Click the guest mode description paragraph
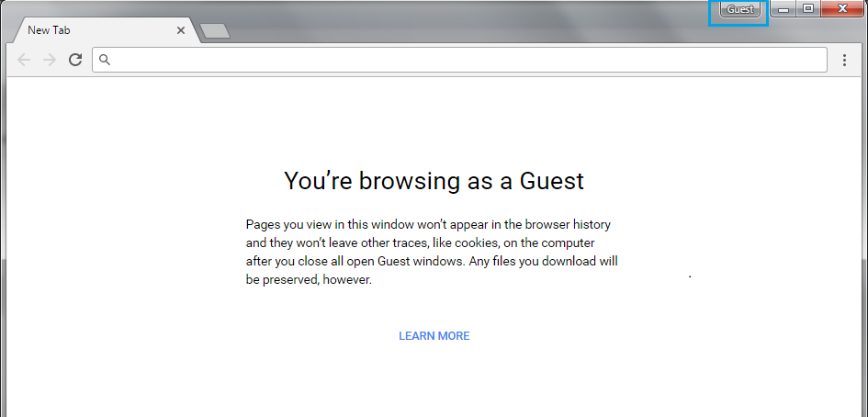This screenshot has height=417, width=868. click(432, 253)
